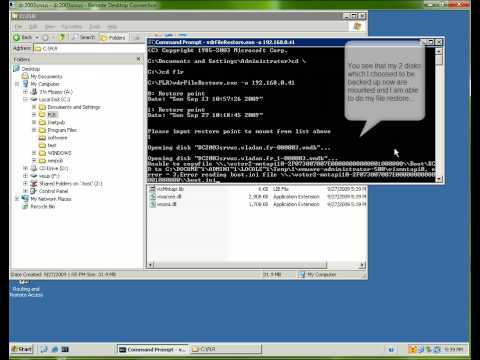Open Routing and Remote Access desktop shortcut

coord(26,289)
